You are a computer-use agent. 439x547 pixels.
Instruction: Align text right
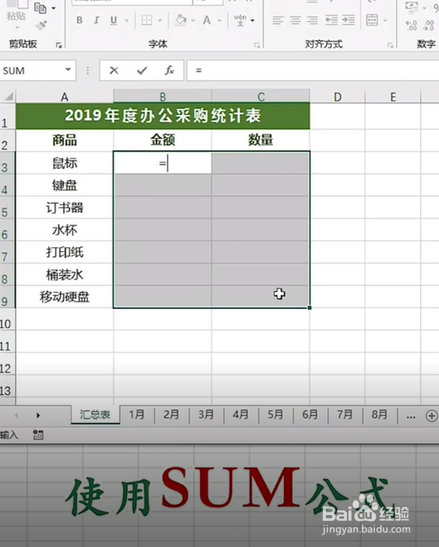click(312, 20)
